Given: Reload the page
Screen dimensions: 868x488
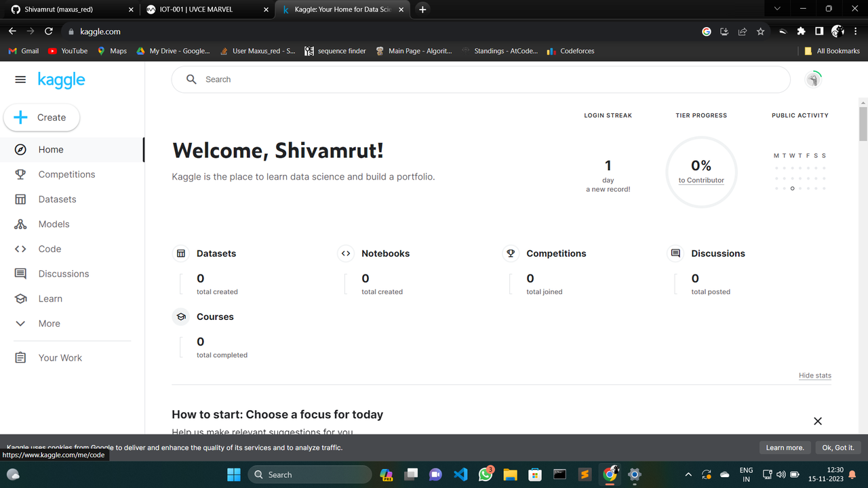Looking at the screenshot, I should (x=49, y=31).
